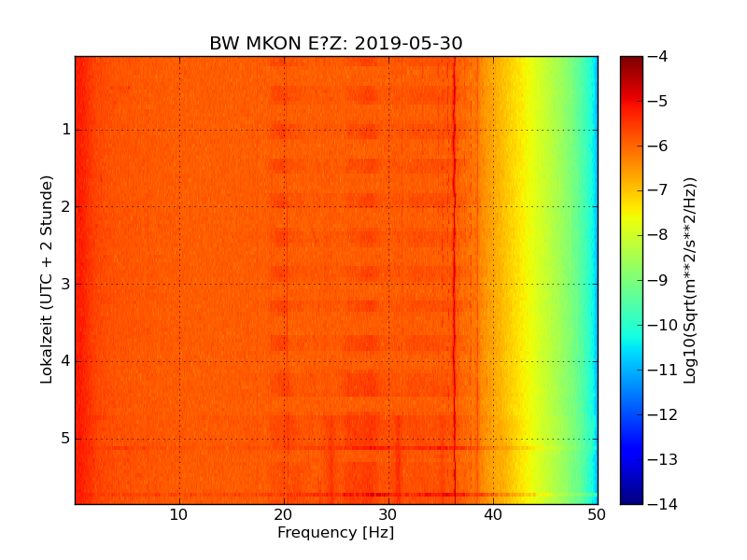Click y-axis tick label 1
Image resolution: width=747 pixels, height=560 pixels.
tap(66, 130)
